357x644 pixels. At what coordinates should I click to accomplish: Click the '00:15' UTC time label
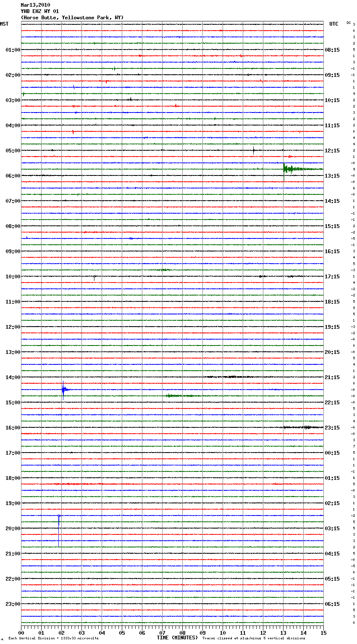332,453
